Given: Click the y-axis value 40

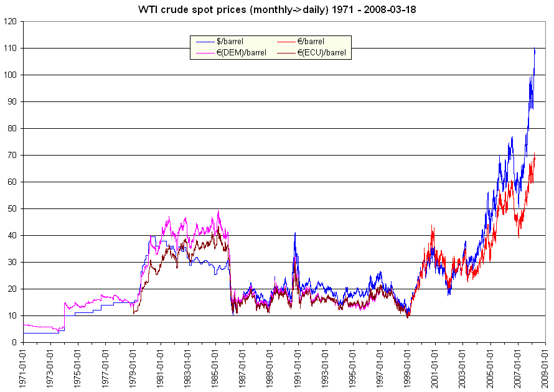Looking at the screenshot, I should [12, 236].
